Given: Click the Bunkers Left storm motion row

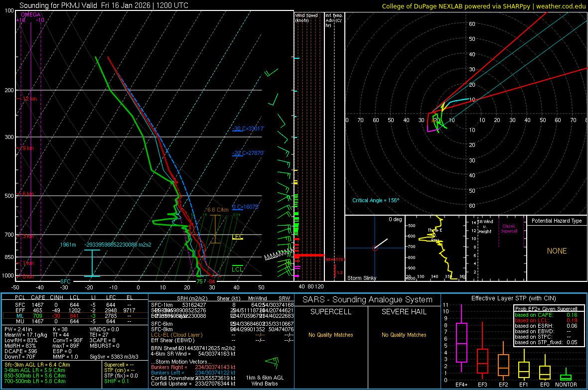Looking at the screenshot, I should pos(193,373).
